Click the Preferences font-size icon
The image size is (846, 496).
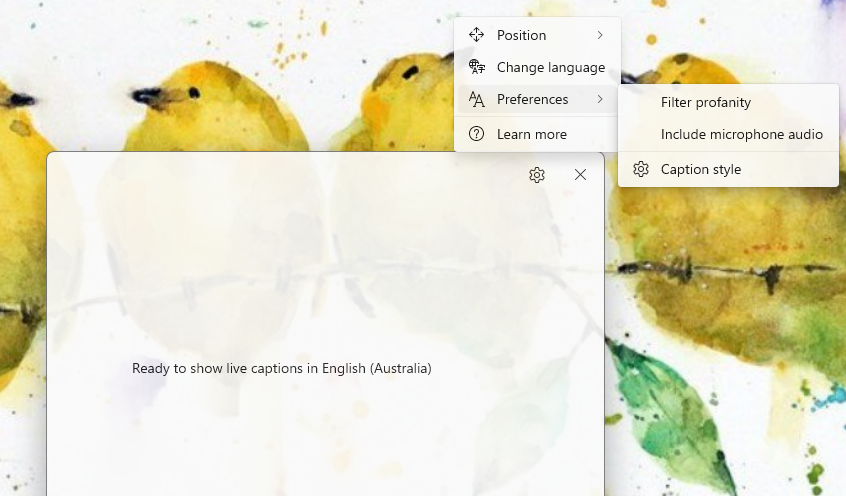[x=477, y=99]
